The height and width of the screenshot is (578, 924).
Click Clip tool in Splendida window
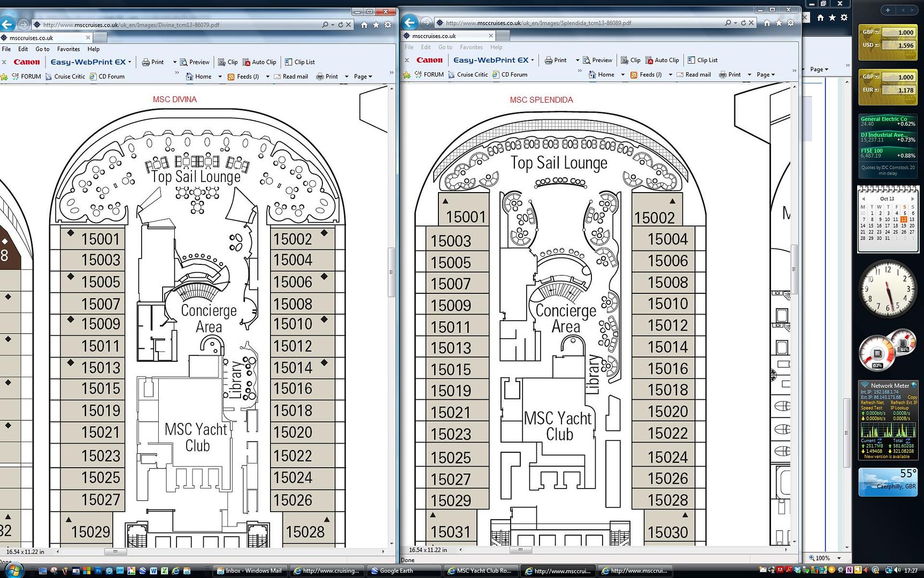630,60
